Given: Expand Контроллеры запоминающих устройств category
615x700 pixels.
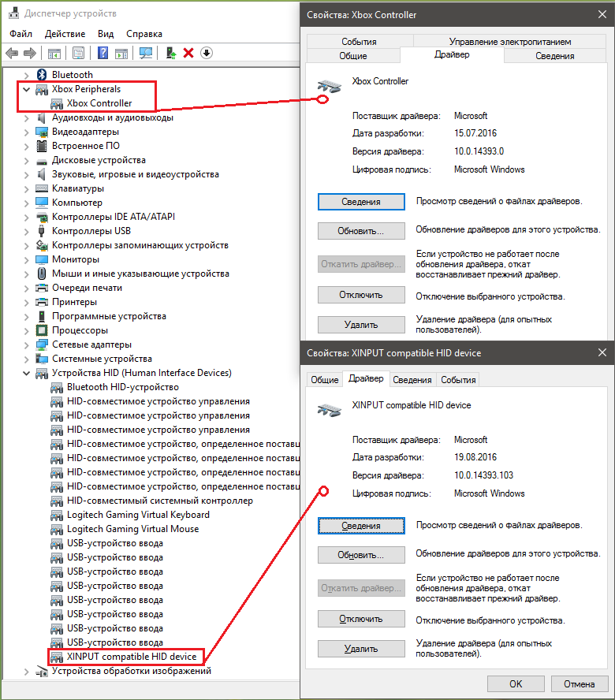Looking at the screenshot, I should point(26,245).
